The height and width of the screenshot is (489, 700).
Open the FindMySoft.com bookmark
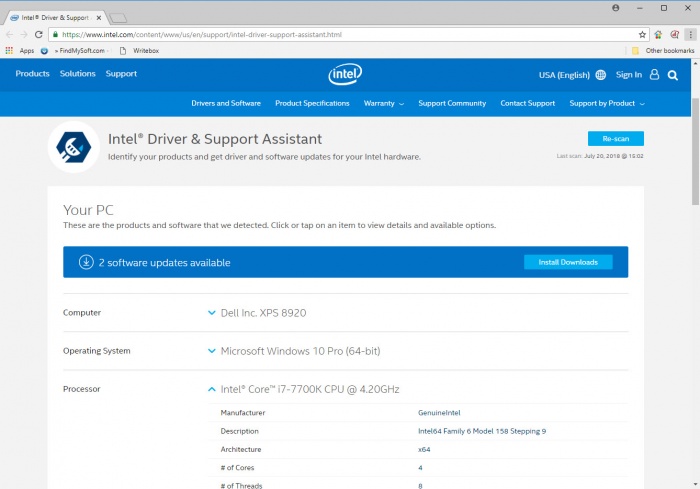74,50
